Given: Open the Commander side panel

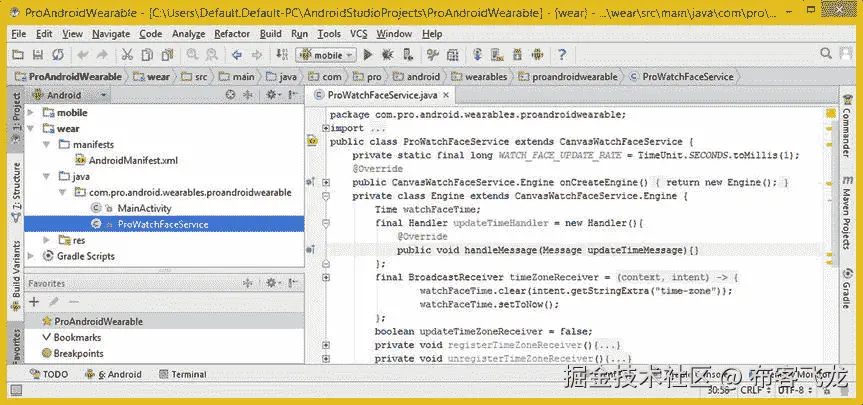Looking at the screenshot, I should 848,126.
